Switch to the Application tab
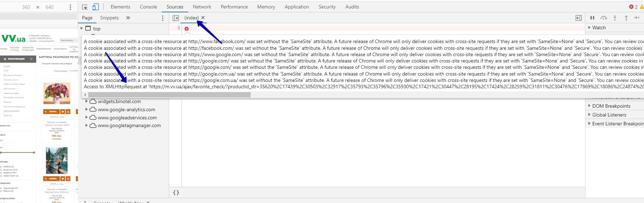The image size is (644, 203). [297, 7]
